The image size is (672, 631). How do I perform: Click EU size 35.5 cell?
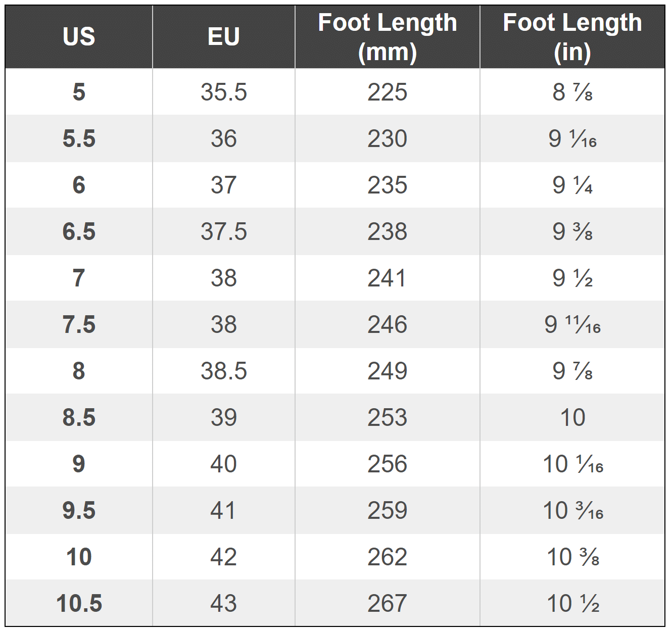(223, 92)
